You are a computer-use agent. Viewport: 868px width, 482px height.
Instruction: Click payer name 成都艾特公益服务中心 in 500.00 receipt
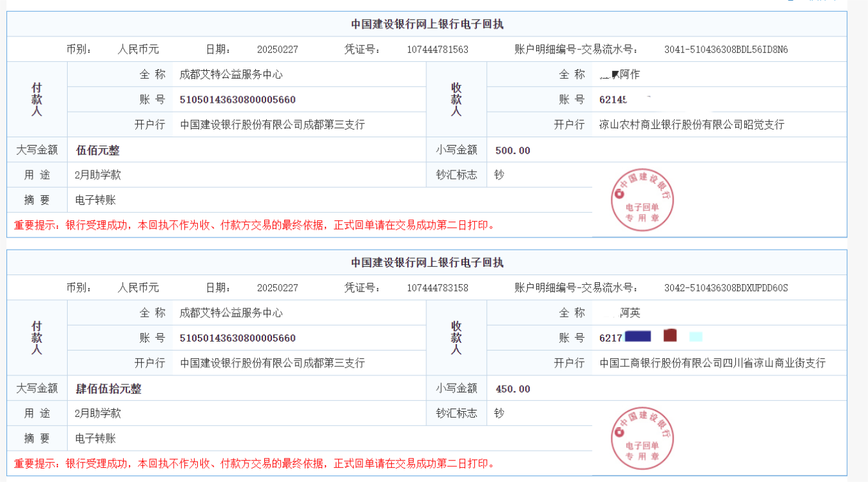click(231, 75)
